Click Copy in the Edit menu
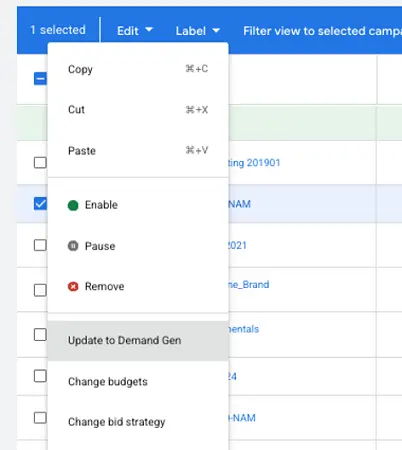Viewport: 402px width, 450px height. point(138,69)
